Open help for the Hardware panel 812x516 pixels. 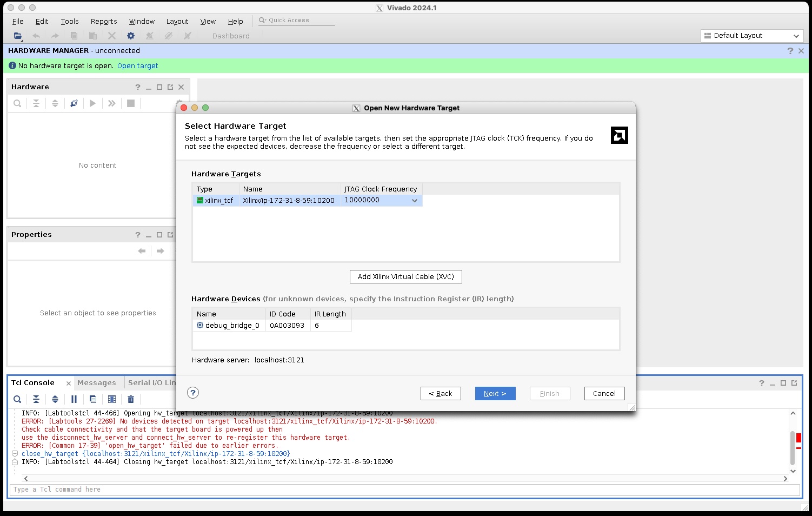click(x=138, y=87)
